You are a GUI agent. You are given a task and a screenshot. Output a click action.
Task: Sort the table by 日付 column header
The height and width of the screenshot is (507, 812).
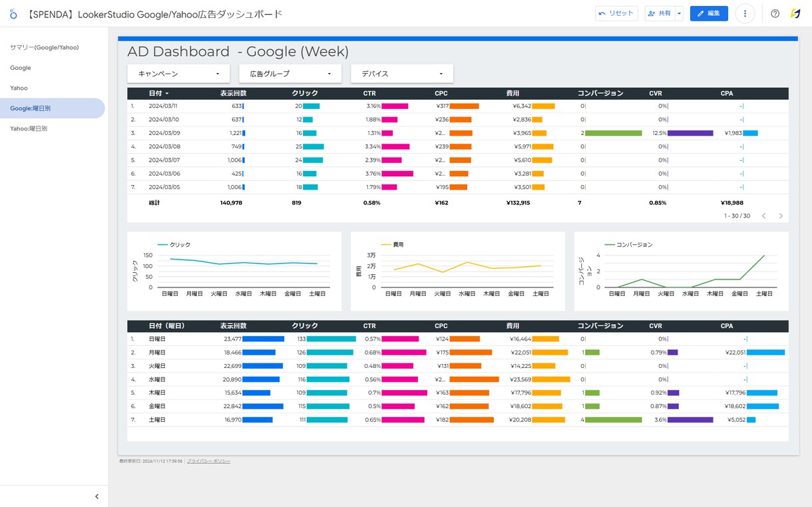click(x=158, y=93)
